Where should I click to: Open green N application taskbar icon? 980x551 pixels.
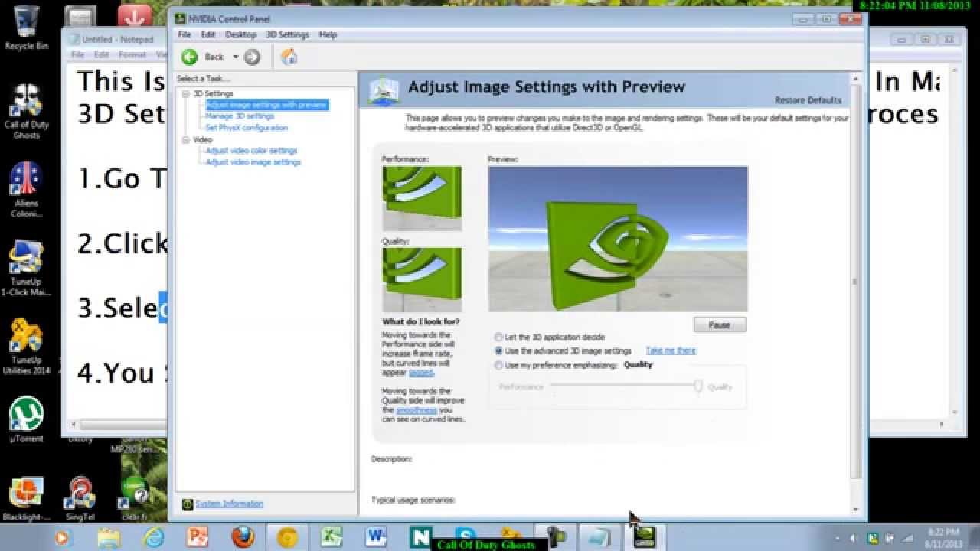(x=421, y=537)
